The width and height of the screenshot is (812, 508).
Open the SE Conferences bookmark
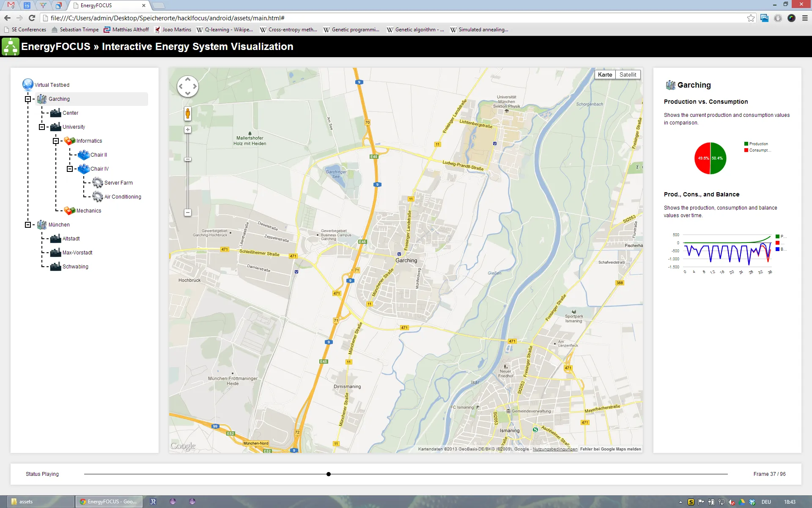(25, 30)
